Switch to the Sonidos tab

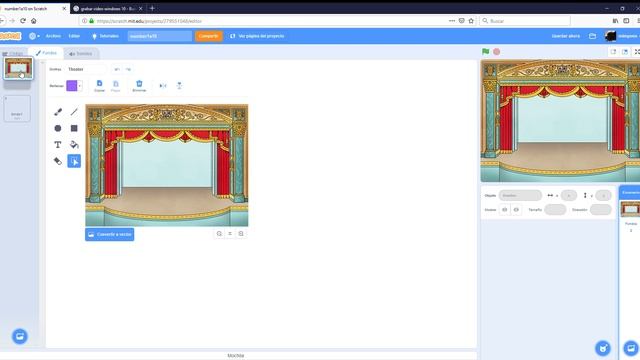click(81, 53)
